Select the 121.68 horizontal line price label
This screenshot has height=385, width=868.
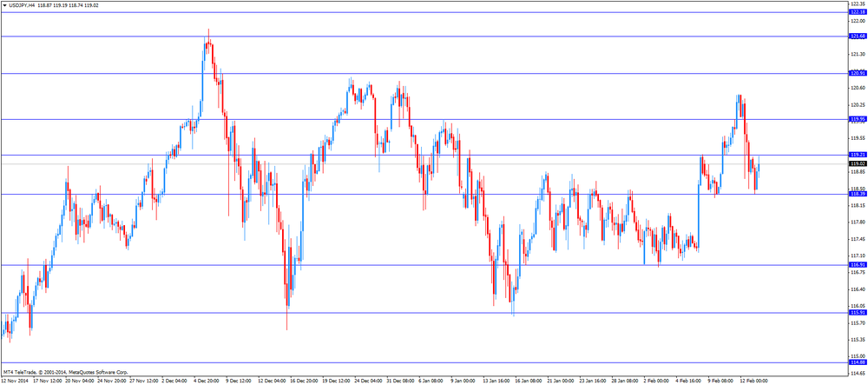tap(858, 37)
